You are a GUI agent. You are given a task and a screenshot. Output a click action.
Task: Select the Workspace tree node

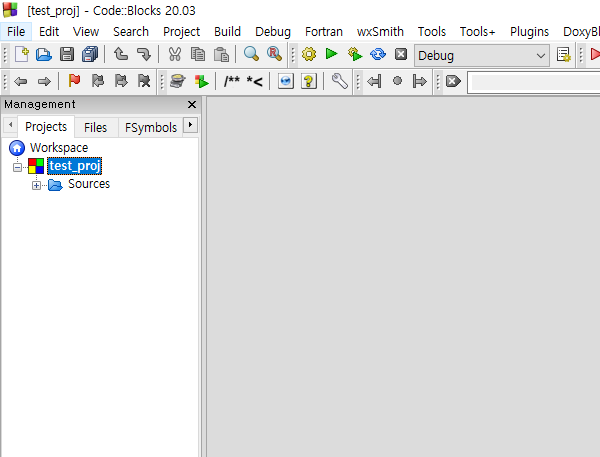[59, 148]
